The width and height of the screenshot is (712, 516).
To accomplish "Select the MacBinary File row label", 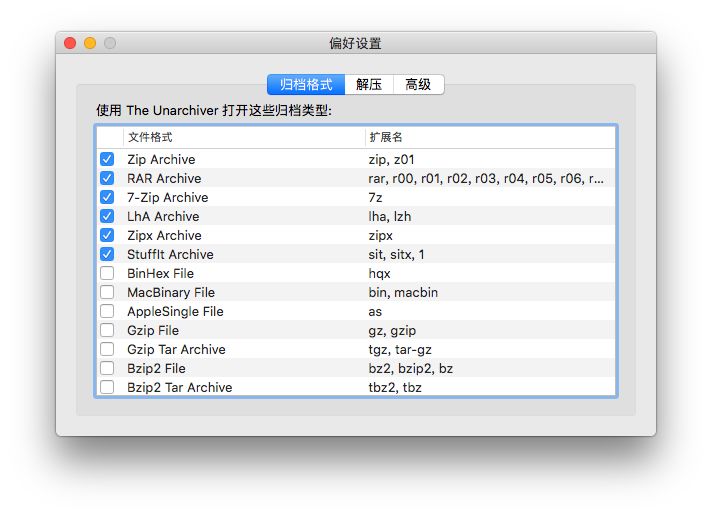I will point(171,293).
